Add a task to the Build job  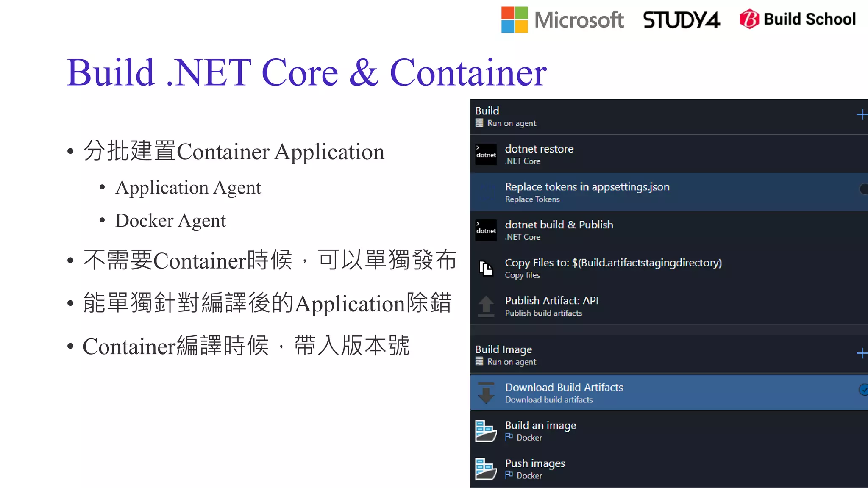(x=862, y=115)
